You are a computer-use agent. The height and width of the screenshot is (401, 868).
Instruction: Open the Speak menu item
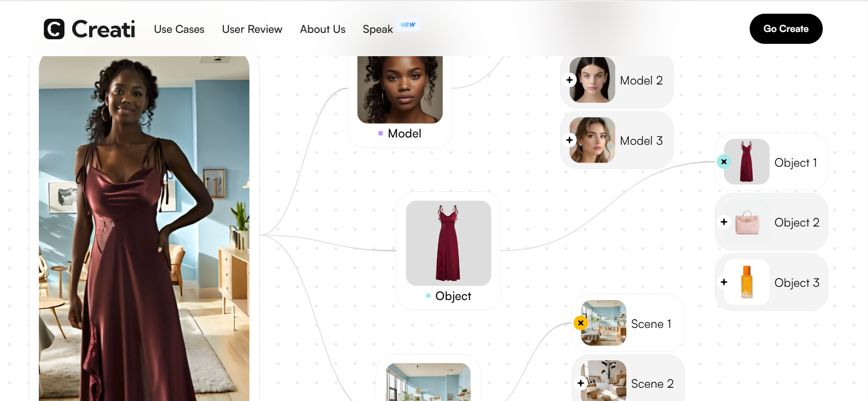point(378,29)
